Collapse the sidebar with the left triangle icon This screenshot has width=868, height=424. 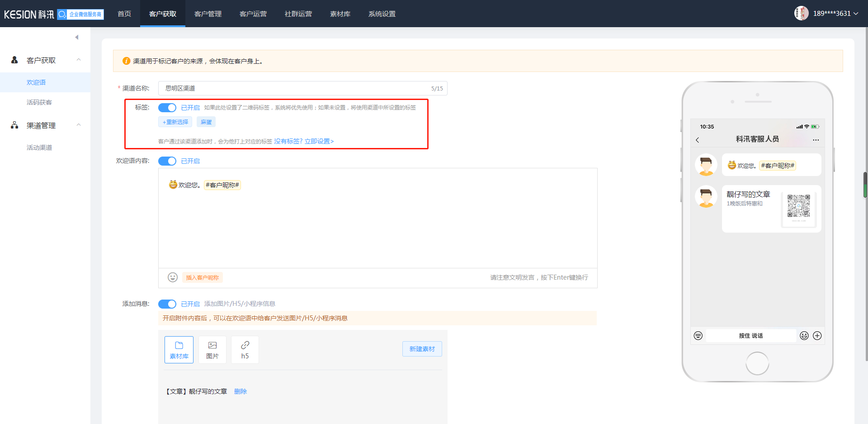(77, 37)
